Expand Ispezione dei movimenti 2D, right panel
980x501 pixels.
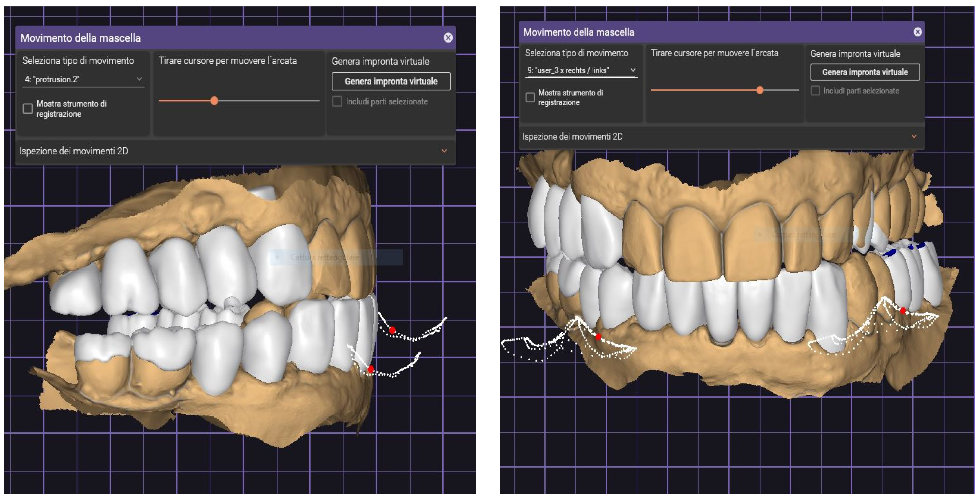pyautogui.click(x=914, y=137)
